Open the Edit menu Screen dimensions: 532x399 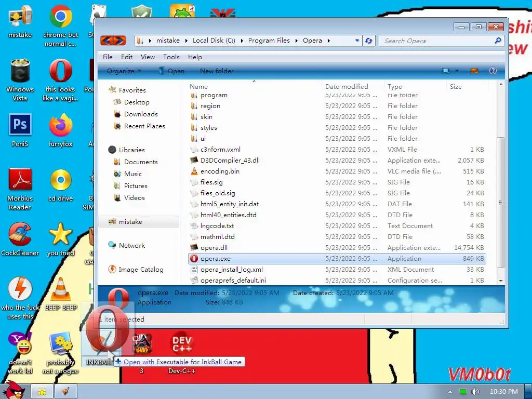(x=127, y=57)
